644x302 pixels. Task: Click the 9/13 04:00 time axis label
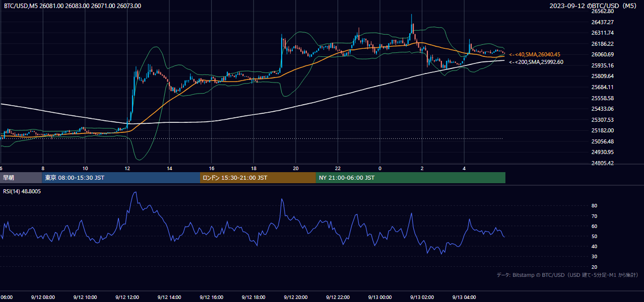464,297
